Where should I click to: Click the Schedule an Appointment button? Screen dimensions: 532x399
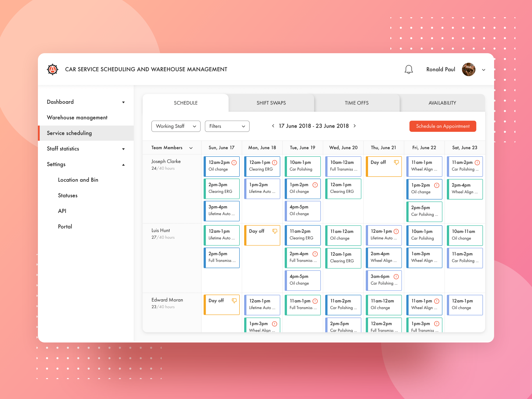pyautogui.click(x=443, y=126)
